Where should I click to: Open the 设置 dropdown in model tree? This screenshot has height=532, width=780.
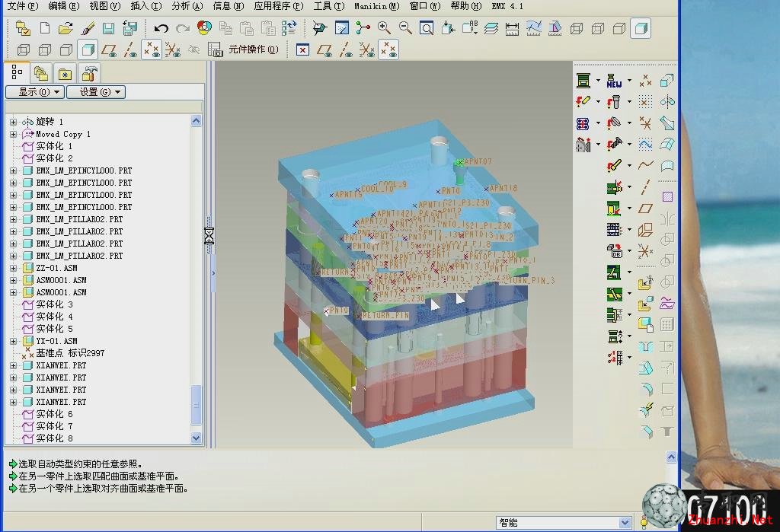(96, 92)
